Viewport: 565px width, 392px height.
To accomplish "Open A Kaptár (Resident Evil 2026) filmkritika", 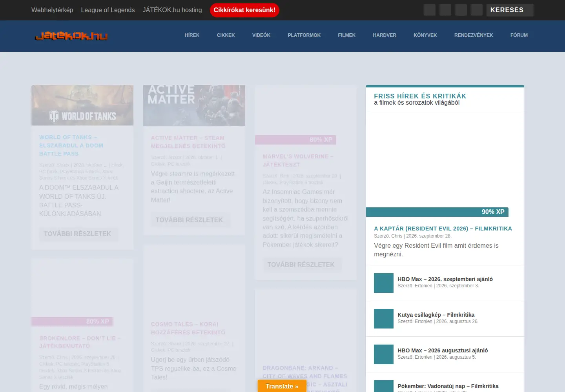I will pos(443,229).
